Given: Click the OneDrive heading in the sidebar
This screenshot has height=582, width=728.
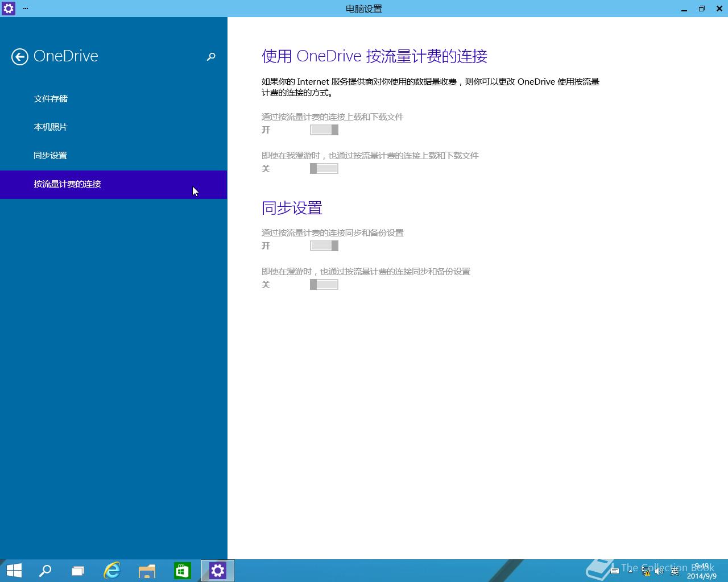Looking at the screenshot, I should point(66,56).
